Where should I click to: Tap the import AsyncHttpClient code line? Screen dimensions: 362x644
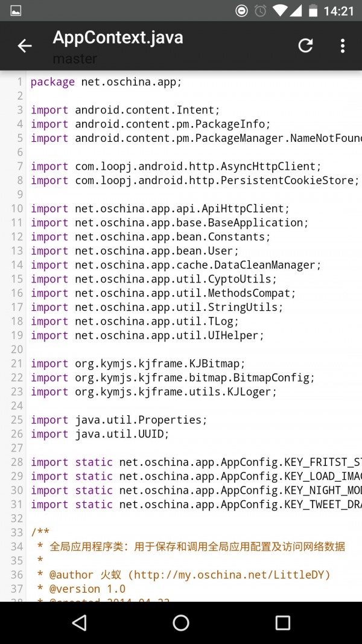176,167
